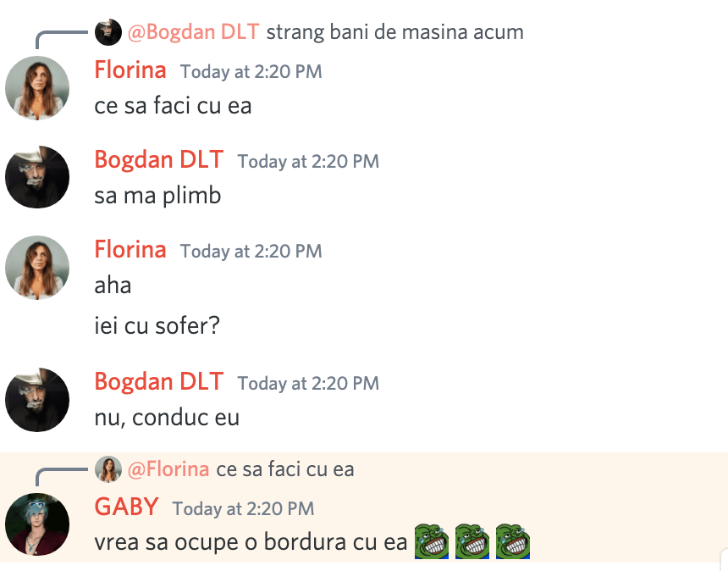Click the GABY username
This screenshot has height=571, width=728.
coord(126,507)
